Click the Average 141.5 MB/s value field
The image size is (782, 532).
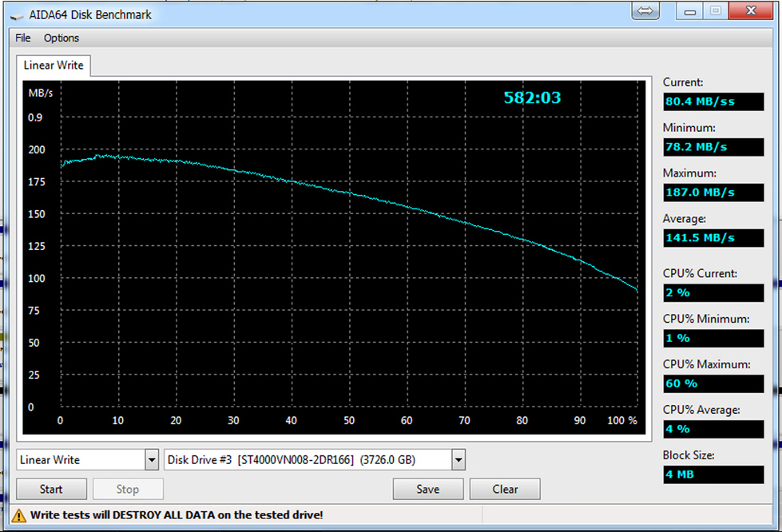point(713,237)
